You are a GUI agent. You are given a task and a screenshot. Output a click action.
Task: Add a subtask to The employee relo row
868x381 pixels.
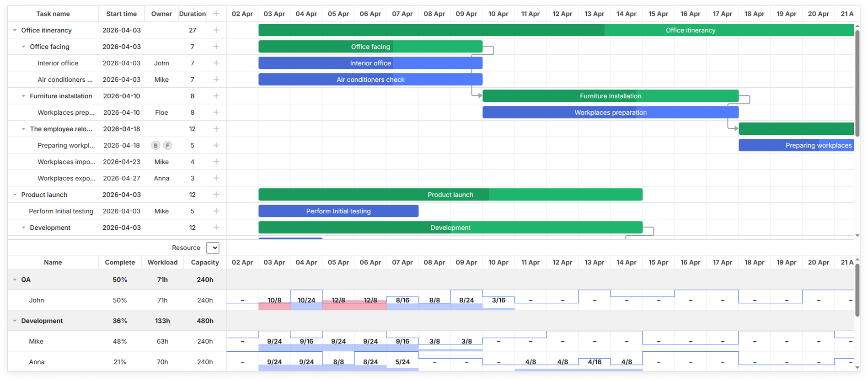[x=216, y=129]
